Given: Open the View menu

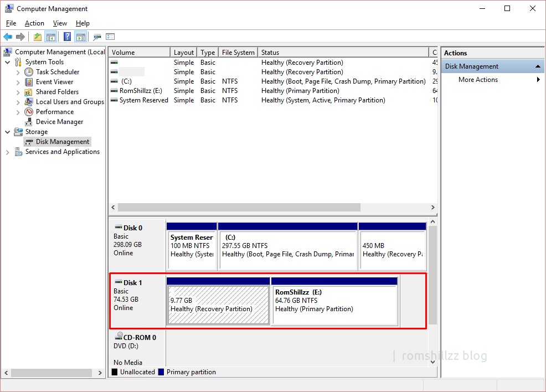Looking at the screenshot, I should 60,23.
